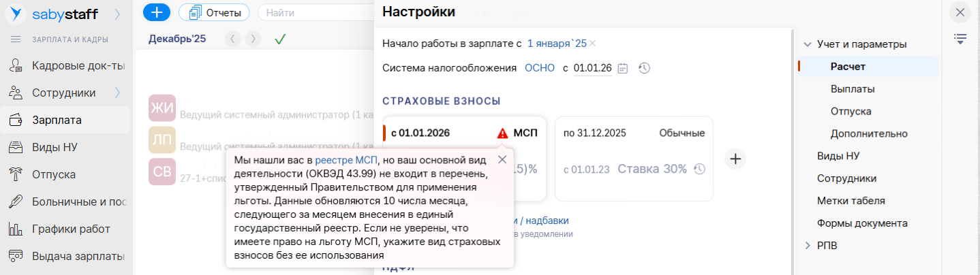Dismiss the МСП registry warning tooltip
Viewport: 980px width, 275px height.
(x=502, y=159)
